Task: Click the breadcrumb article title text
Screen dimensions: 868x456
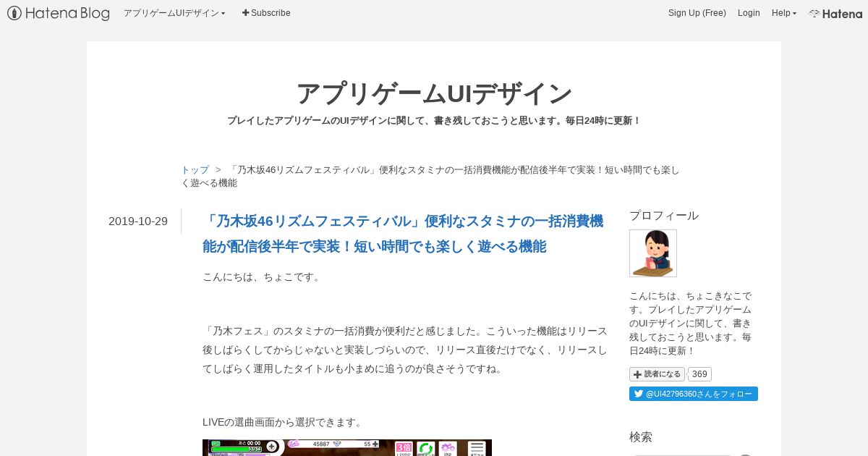Action: pyautogui.click(x=430, y=177)
